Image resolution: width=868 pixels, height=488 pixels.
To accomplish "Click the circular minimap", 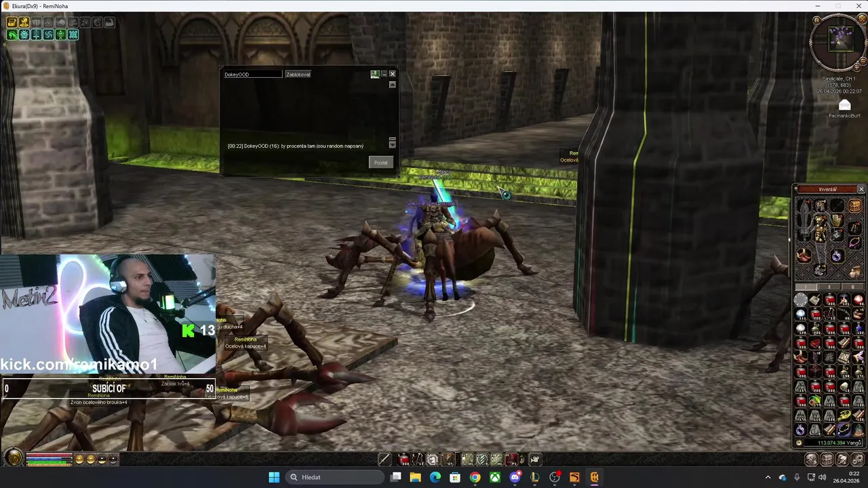I will (840, 41).
